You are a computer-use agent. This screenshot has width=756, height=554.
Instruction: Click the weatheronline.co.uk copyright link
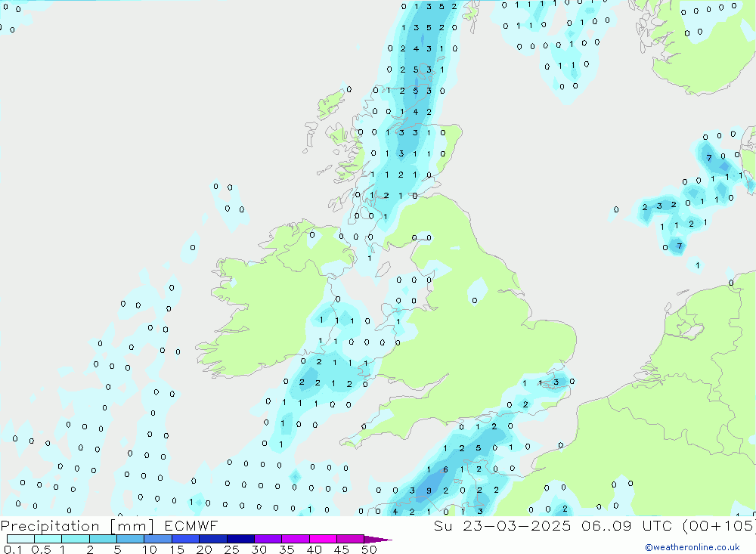click(x=692, y=547)
